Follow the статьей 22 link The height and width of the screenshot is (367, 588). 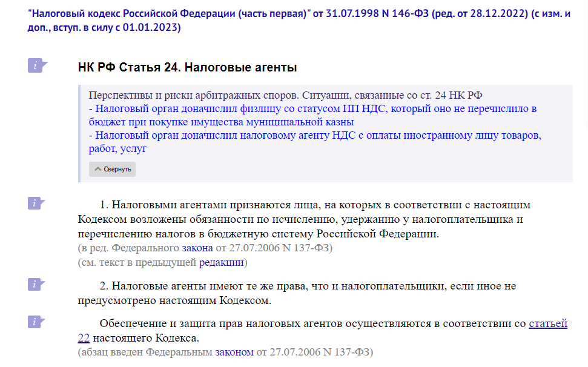548,323
